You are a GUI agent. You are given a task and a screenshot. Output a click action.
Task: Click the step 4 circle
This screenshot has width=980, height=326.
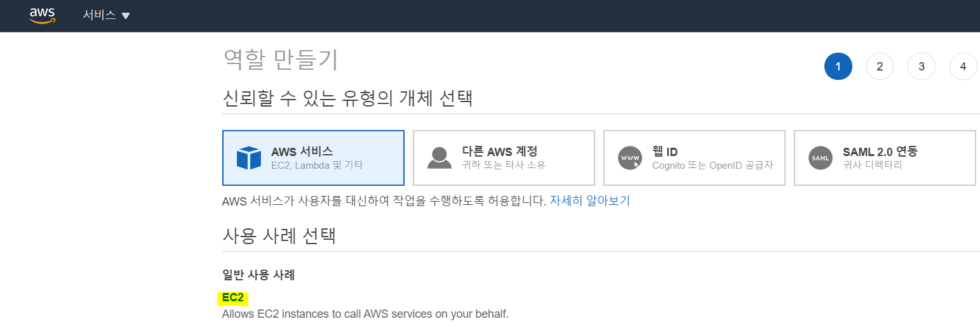tap(963, 67)
